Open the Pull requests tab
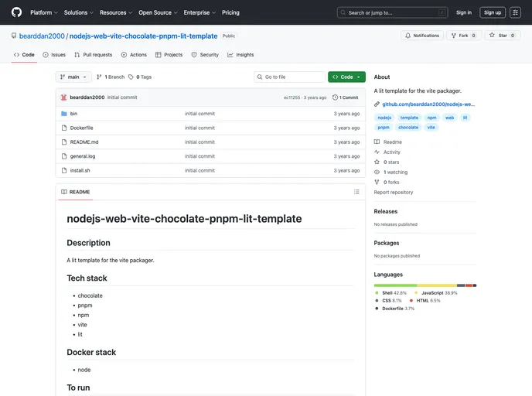 pyautogui.click(x=93, y=55)
